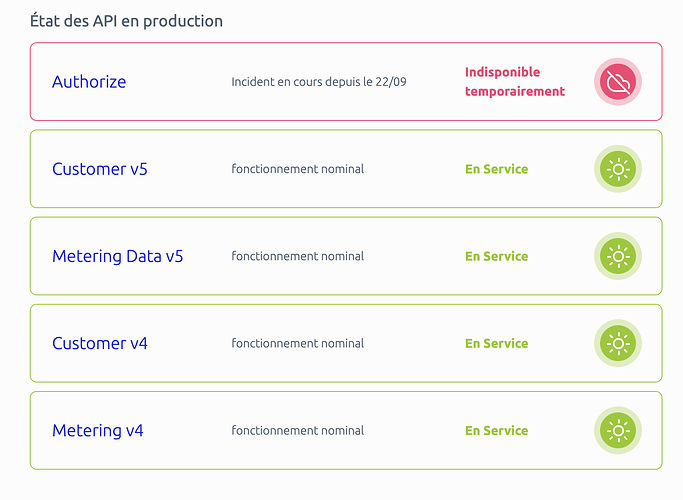Click 'En Service' status for Customer v5
This screenshot has height=500, width=683.
click(496, 169)
